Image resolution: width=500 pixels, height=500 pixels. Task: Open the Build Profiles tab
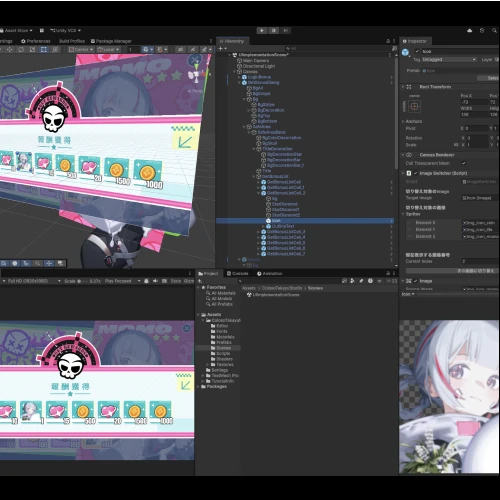click(x=72, y=41)
